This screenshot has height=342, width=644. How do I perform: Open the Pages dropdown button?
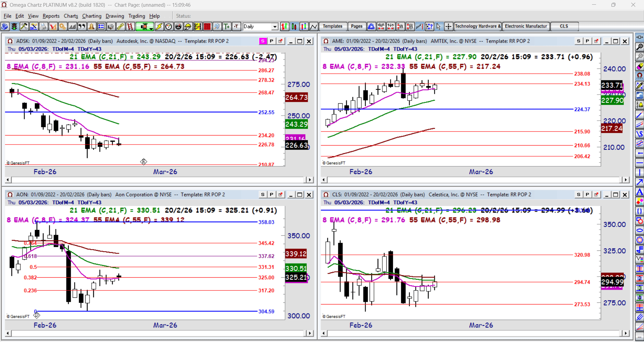pyautogui.click(x=357, y=26)
